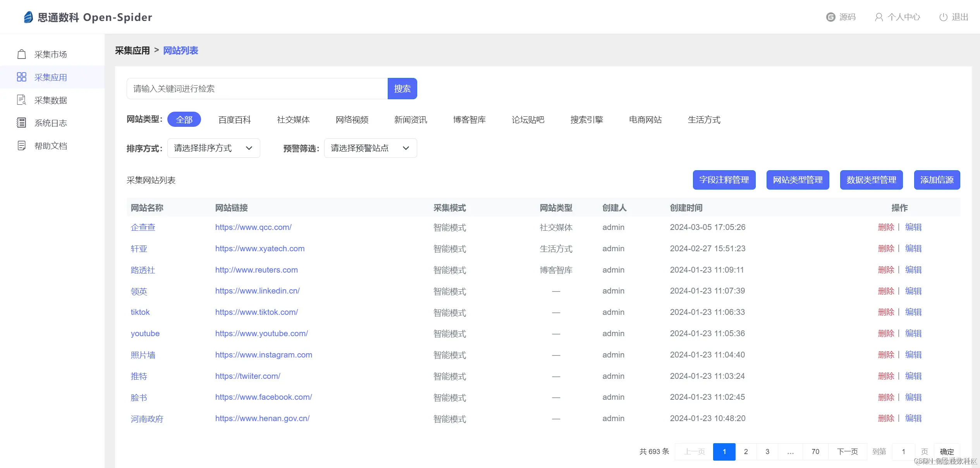Click the 采集市场 shopping bag icon

pos(22,54)
